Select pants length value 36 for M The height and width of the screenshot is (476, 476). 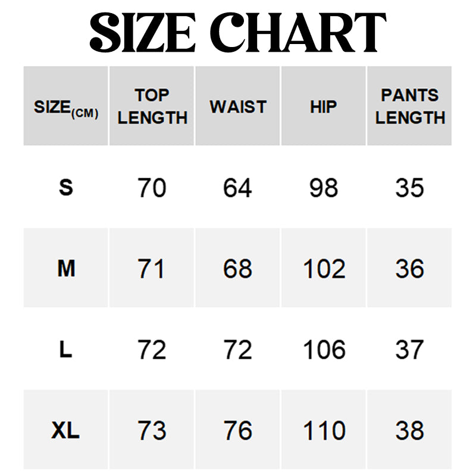tap(410, 269)
